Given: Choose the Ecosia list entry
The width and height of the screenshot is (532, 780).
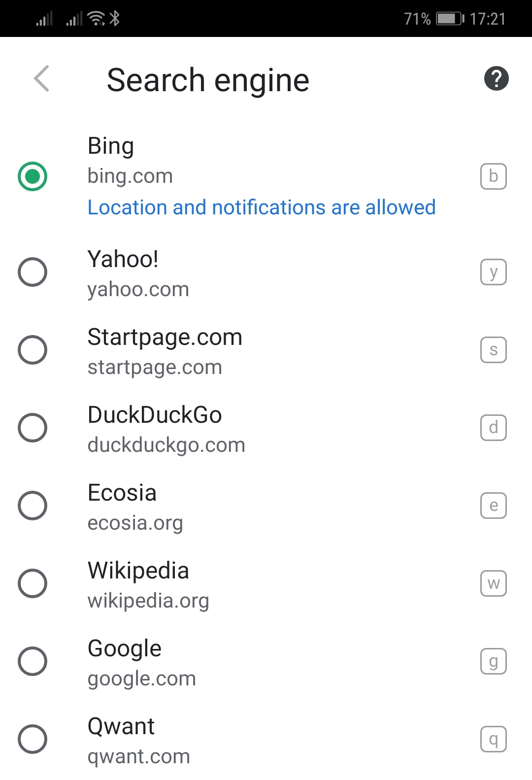Looking at the screenshot, I should (x=266, y=506).
